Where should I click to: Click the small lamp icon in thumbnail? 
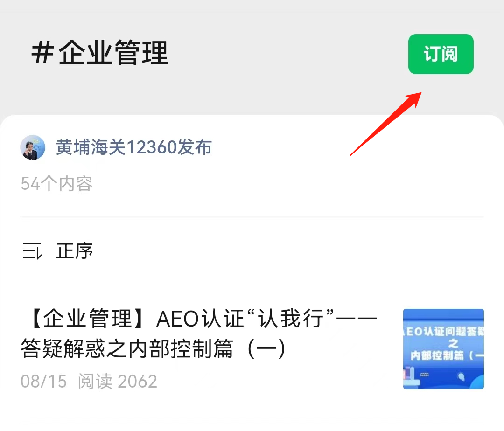click(x=461, y=376)
